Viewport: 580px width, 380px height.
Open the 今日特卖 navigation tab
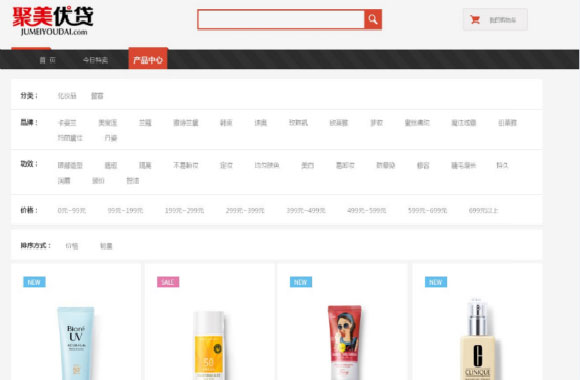[95, 60]
